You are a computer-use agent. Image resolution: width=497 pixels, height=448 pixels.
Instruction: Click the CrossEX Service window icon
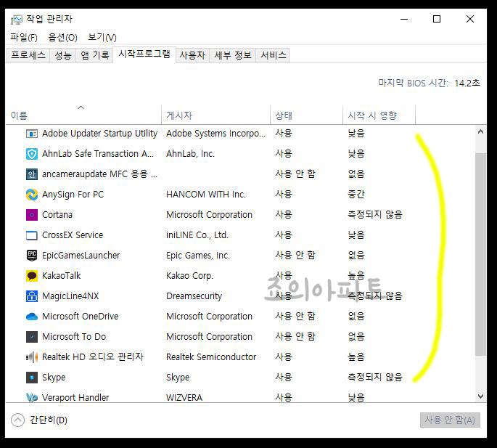click(32, 235)
